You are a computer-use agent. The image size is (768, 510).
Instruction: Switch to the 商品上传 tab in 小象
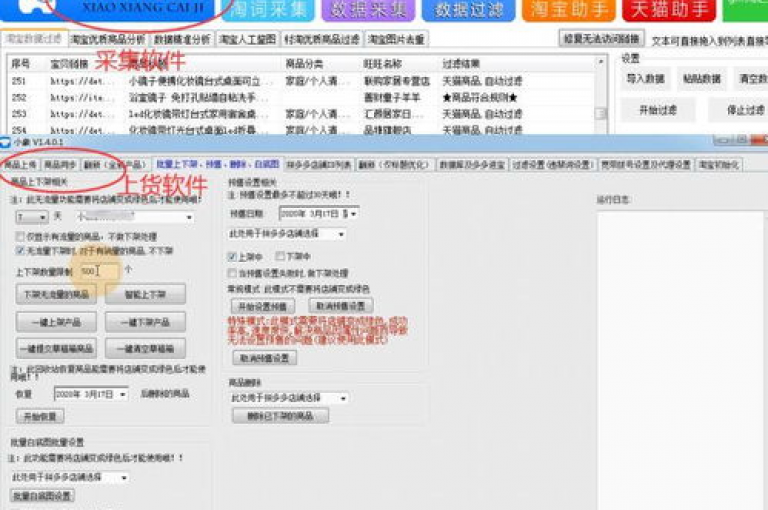click(21, 165)
